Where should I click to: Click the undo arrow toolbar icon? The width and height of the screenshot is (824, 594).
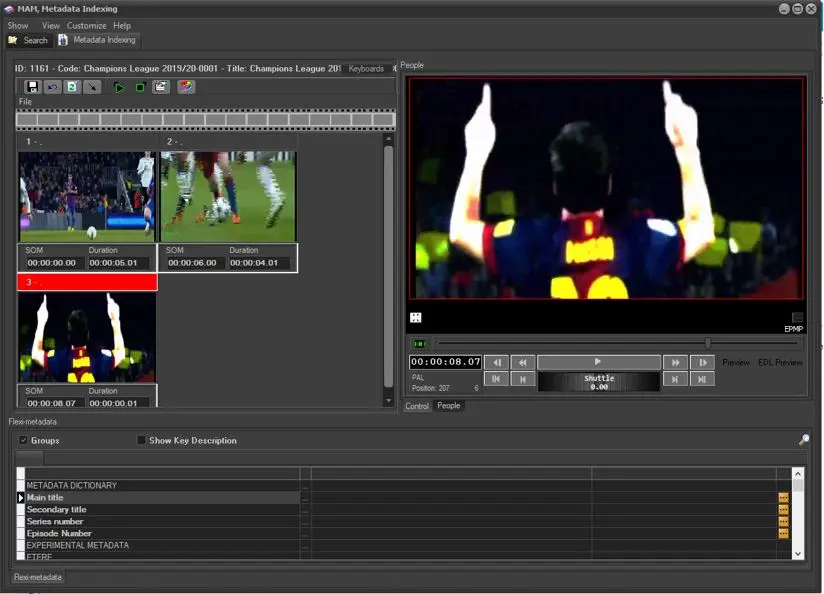pos(52,87)
